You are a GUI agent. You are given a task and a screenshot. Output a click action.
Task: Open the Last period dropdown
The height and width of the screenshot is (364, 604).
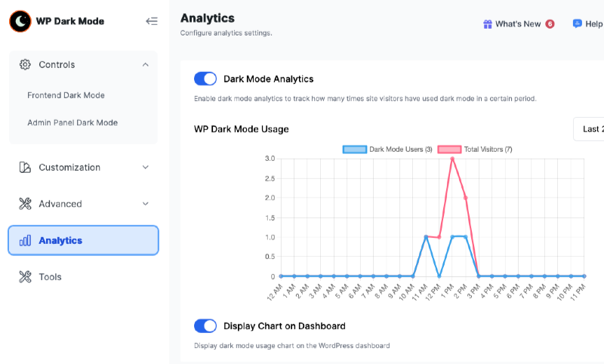589,129
